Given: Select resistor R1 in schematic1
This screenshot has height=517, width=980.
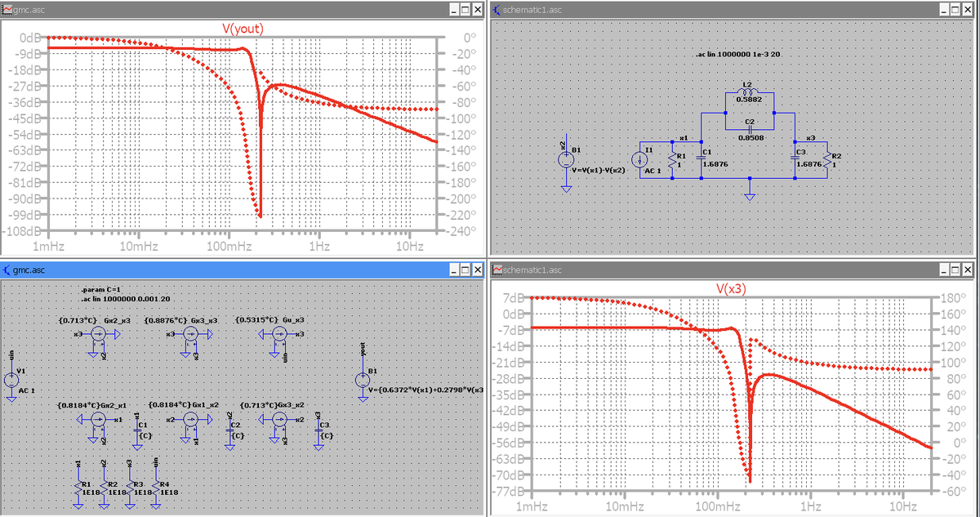Looking at the screenshot, I should [x=671, y=158].
